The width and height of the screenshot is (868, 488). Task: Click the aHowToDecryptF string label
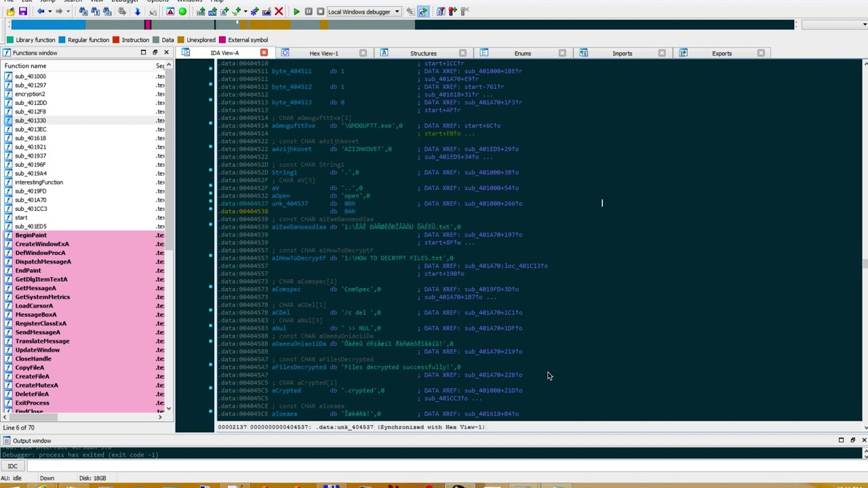[299, 258]
